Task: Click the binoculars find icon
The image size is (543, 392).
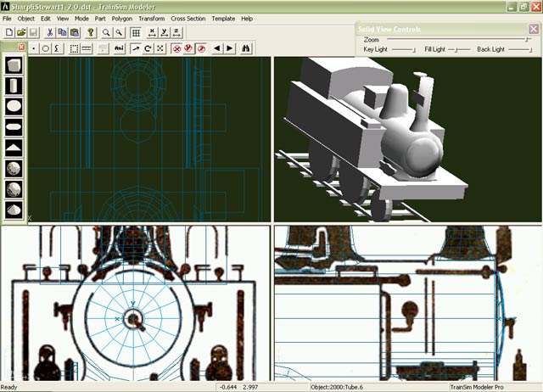Action: coord(247,48)
